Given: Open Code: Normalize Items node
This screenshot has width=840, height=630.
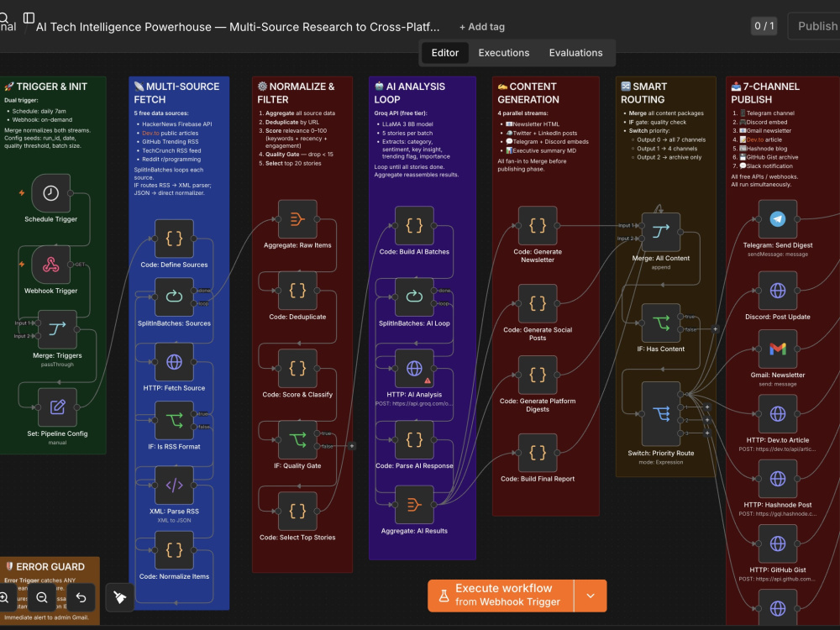Looking at the screenshot, I should pyautogui.click(x=174, y=550).
